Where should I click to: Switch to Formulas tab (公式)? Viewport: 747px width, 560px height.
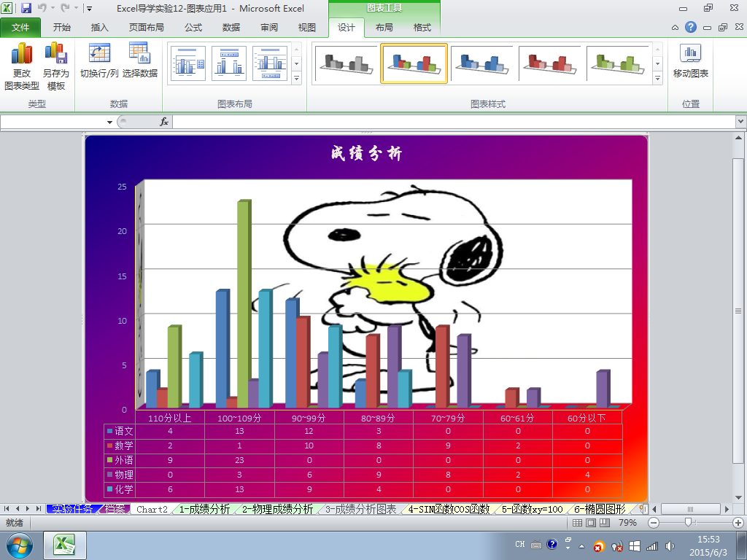(x=193, y=28)
